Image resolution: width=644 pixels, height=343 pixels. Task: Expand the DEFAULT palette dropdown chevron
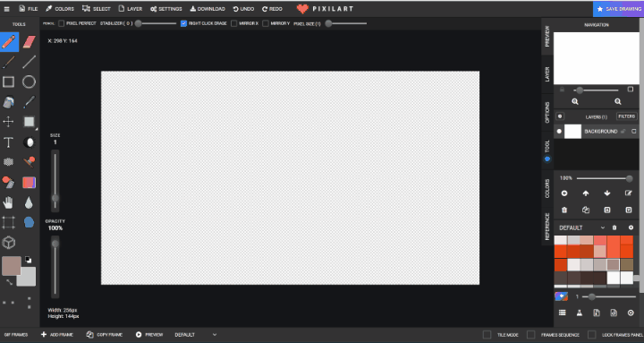click(x=603, y=227)
